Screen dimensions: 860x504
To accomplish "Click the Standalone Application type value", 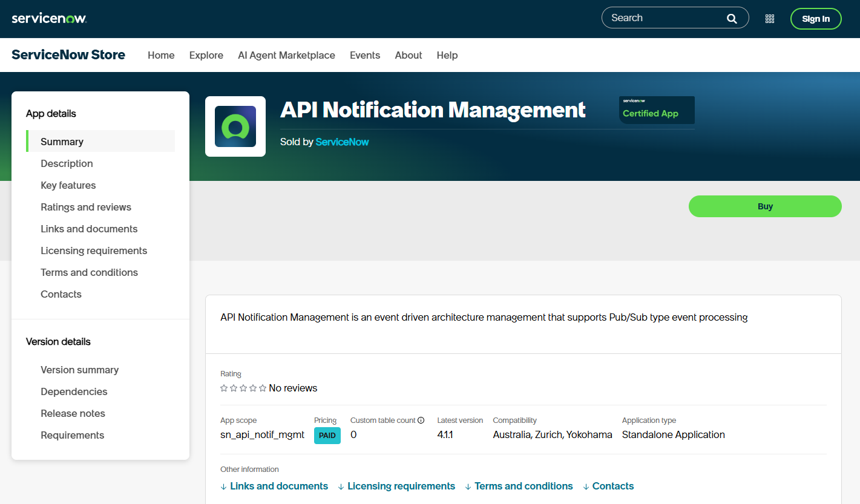I will click(674, 434).
